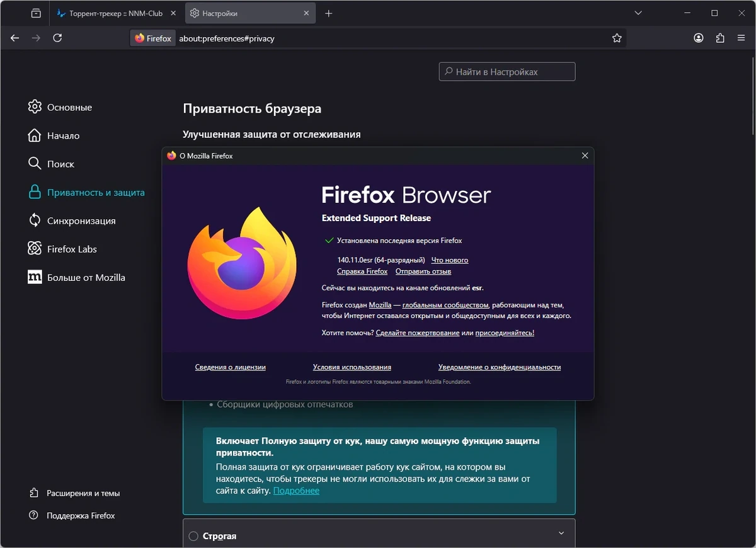Click the Firefox logo in about dialog
This screenshot has height=548, width=756.
click(x=242, y=263)
